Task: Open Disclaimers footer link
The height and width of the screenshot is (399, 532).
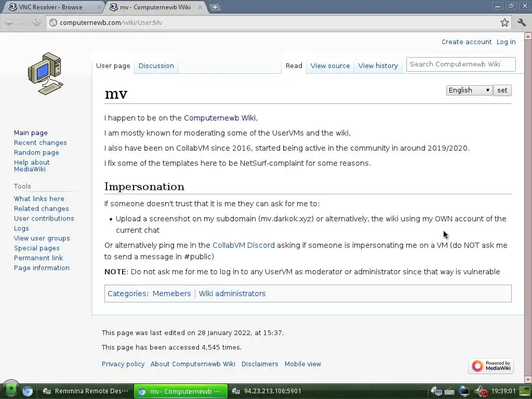Action: [260, 364]
